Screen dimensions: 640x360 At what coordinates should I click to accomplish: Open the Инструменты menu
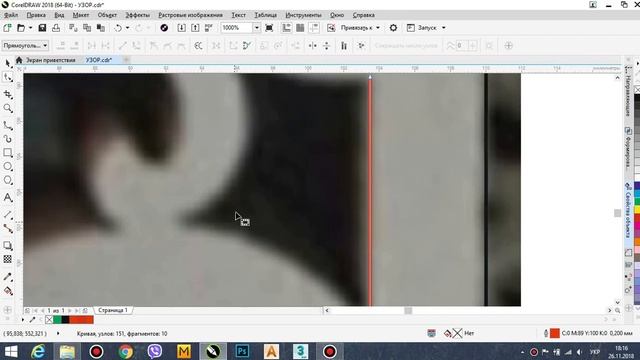click(303, 15)
